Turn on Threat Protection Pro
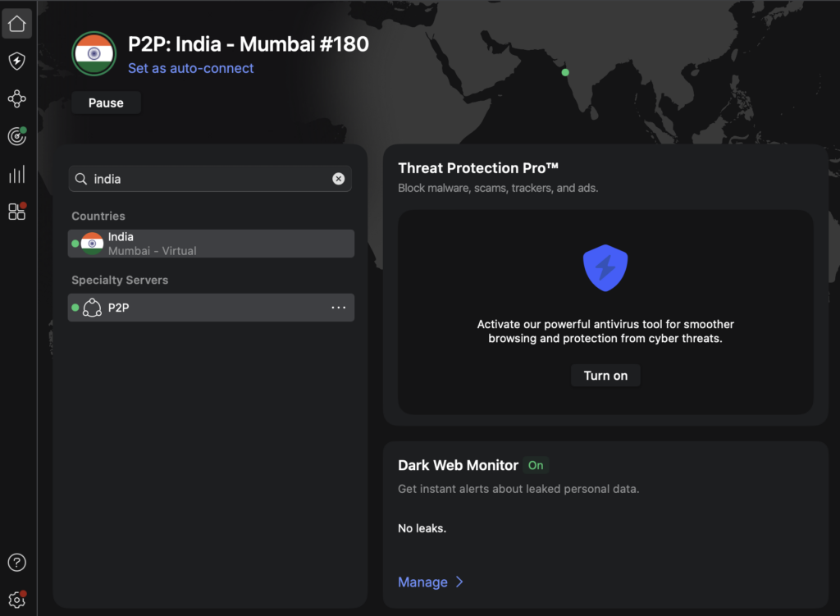The width and height of the screenshot is (840, 616). click(x=605, y=376)
